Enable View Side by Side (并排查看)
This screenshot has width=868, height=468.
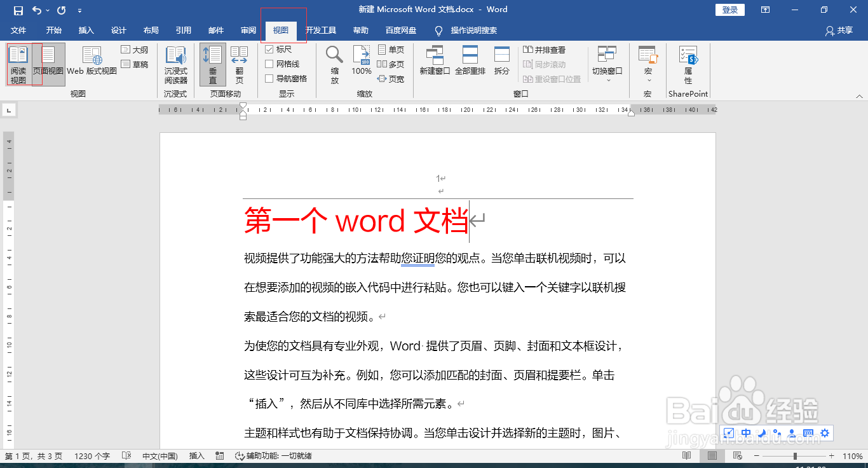pos(544,50)
